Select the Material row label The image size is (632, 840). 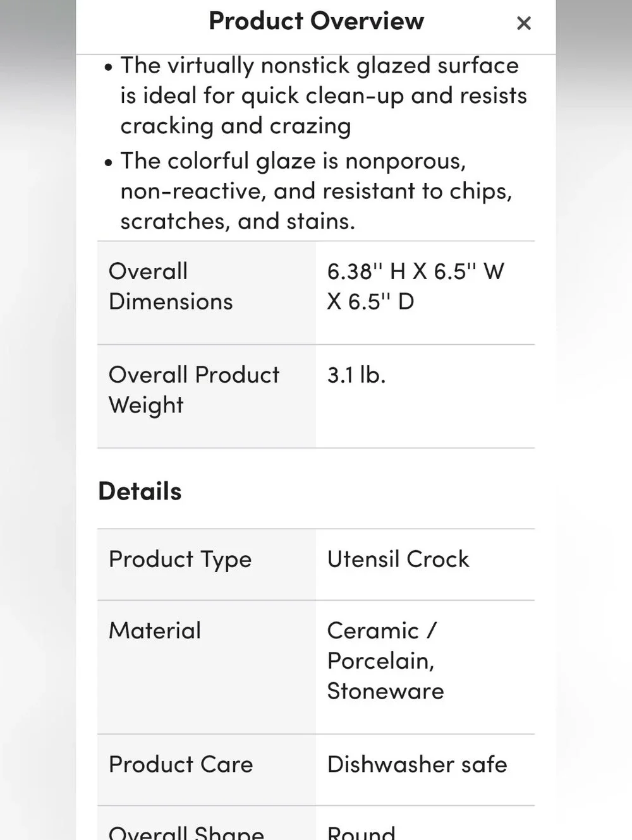[155, 630]
